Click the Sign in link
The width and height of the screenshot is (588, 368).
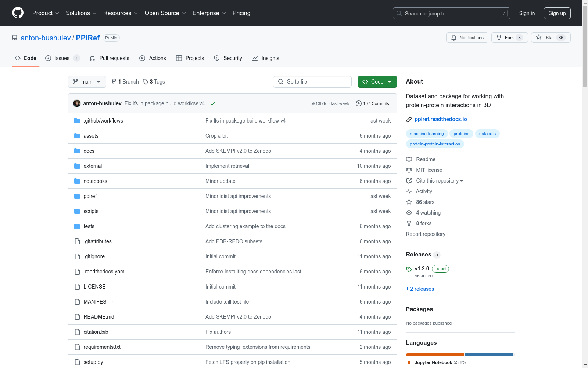click(527, 13)
